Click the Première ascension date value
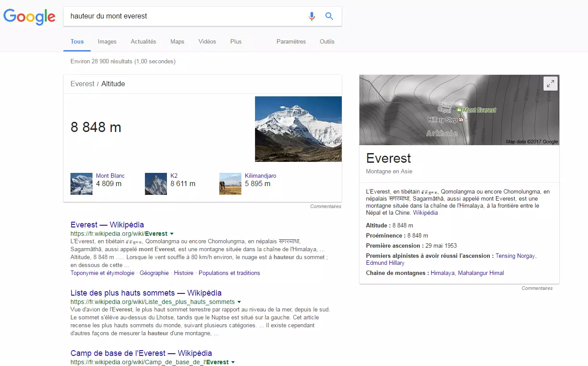 click(440, 245)
